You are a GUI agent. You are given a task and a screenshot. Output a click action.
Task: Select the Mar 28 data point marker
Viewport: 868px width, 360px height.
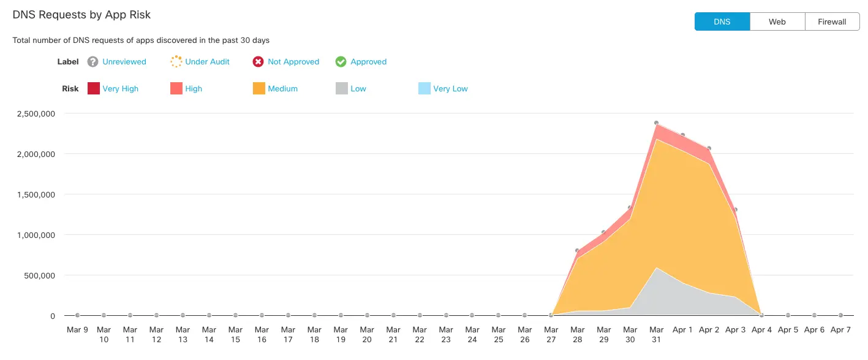click(x=577, y=249)
